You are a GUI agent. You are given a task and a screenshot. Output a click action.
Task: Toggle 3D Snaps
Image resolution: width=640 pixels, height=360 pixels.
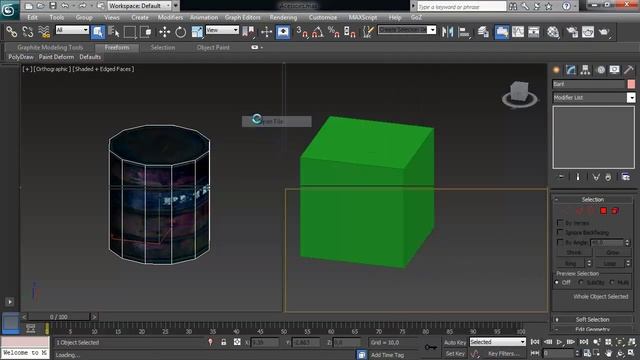point(302,32)
